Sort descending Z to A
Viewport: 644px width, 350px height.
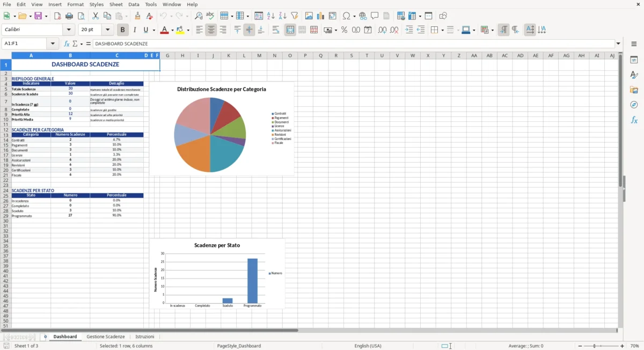coord(283,16)
